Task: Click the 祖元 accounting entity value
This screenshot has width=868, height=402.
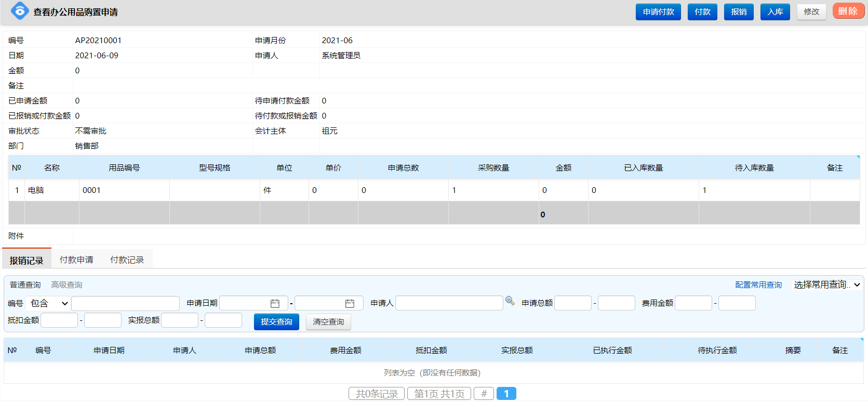Action: click(329, 131)
